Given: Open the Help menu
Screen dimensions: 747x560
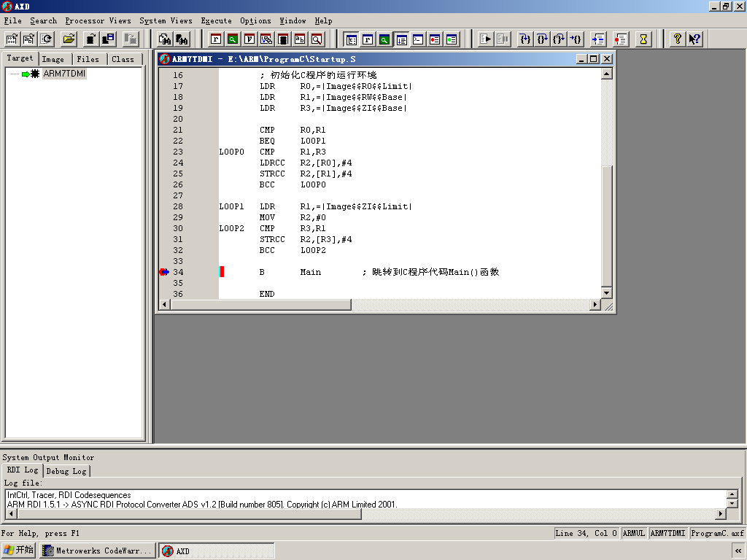Looking at the screenshot, I should pos(323,20).
